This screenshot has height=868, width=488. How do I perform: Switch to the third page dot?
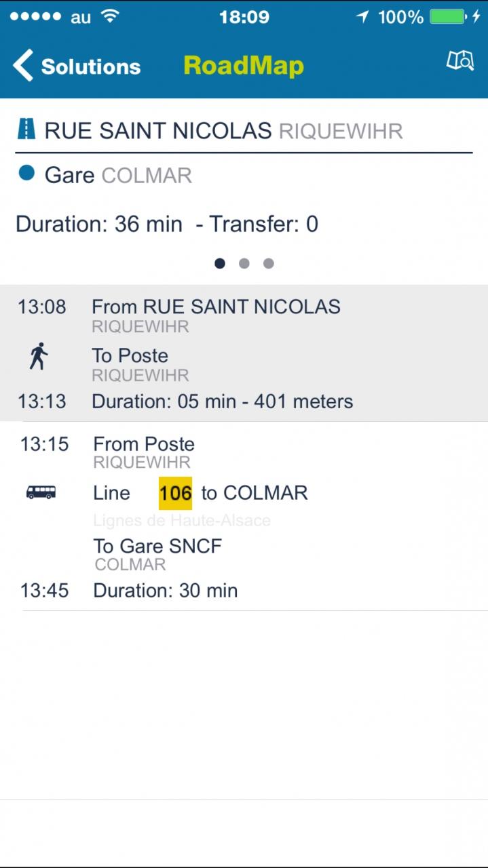(x=269, y=263)
